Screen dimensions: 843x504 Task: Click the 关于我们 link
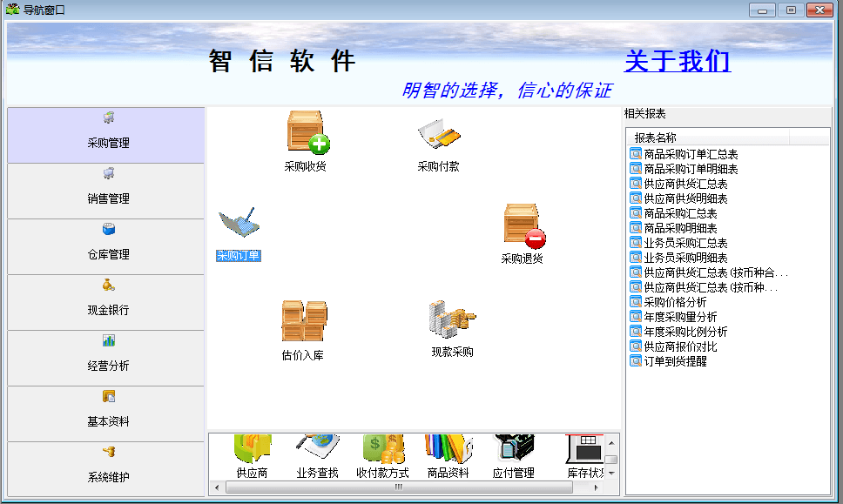[677, 61]
